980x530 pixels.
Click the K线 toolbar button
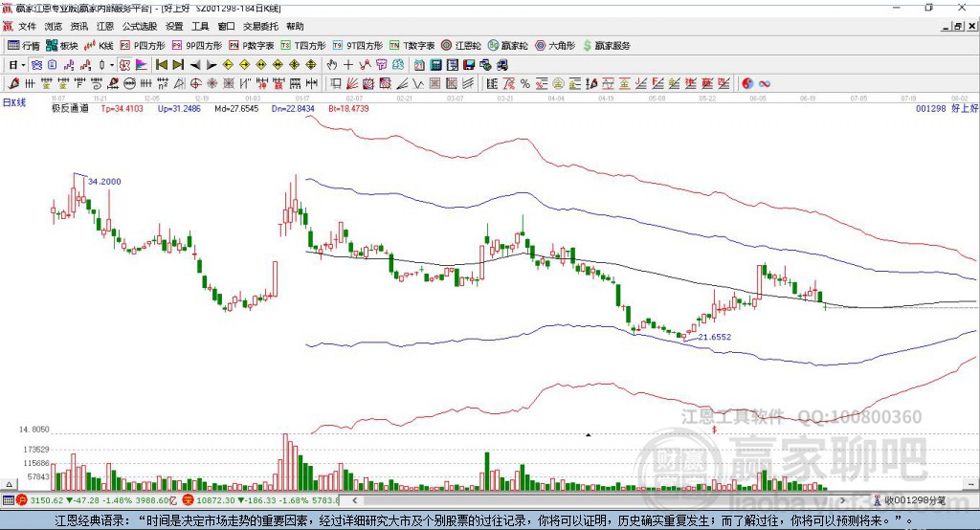click(x=99, y=46)
